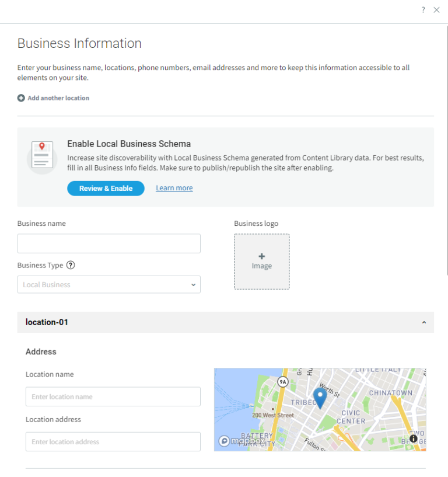
Task: Open the Business Type tooltip question mark
Action: pos(71,265)
